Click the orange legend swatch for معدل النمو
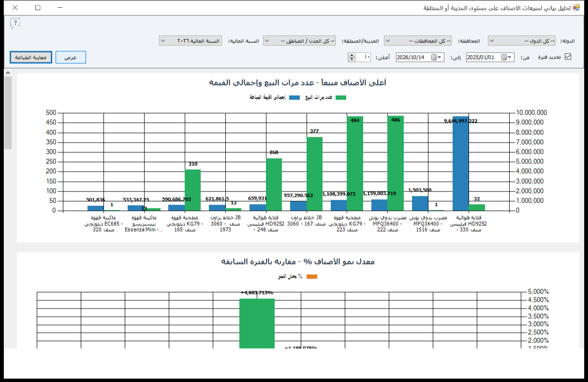This screenshot has height=382, width=588. pos(312,277)
